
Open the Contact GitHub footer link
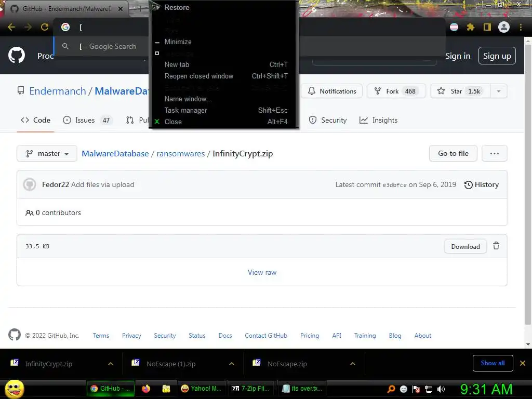[266, 336]
